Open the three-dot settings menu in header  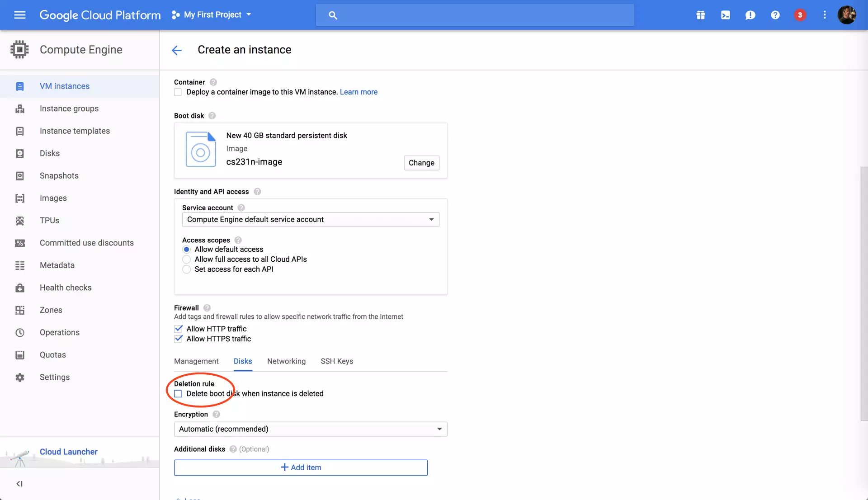(x=825, y=15)
